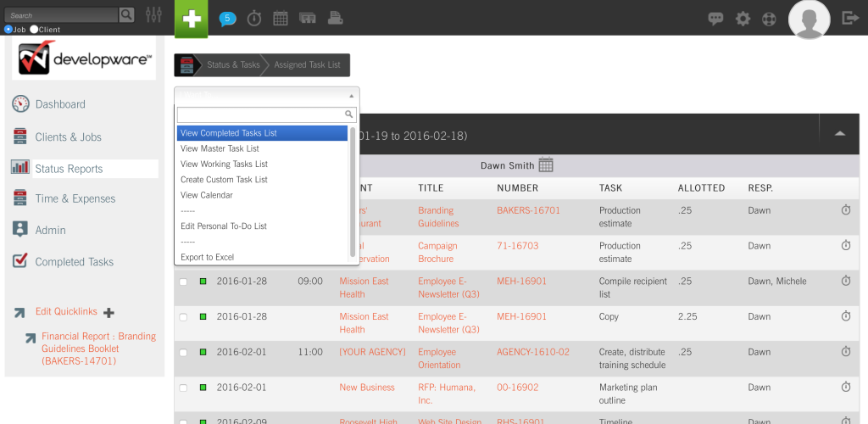The width and height of the screenshot is (868, 424).
Task: Focus the top Search input field
Action: (62, 15)
